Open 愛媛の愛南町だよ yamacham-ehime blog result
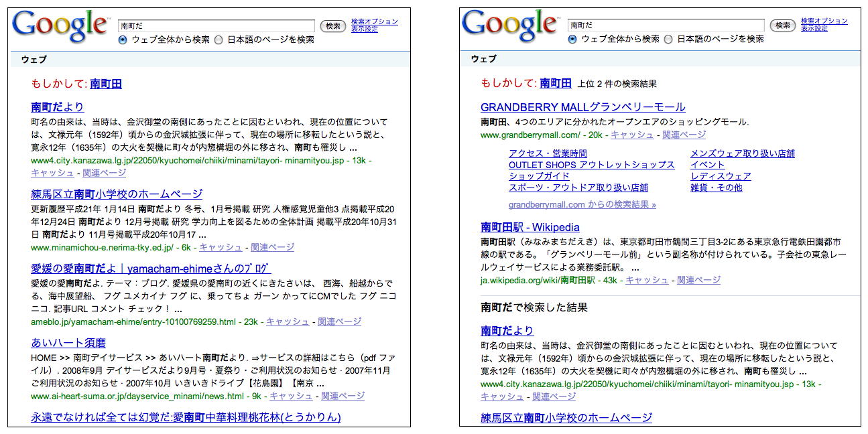The image size is (868, 434). click(151, 269)
